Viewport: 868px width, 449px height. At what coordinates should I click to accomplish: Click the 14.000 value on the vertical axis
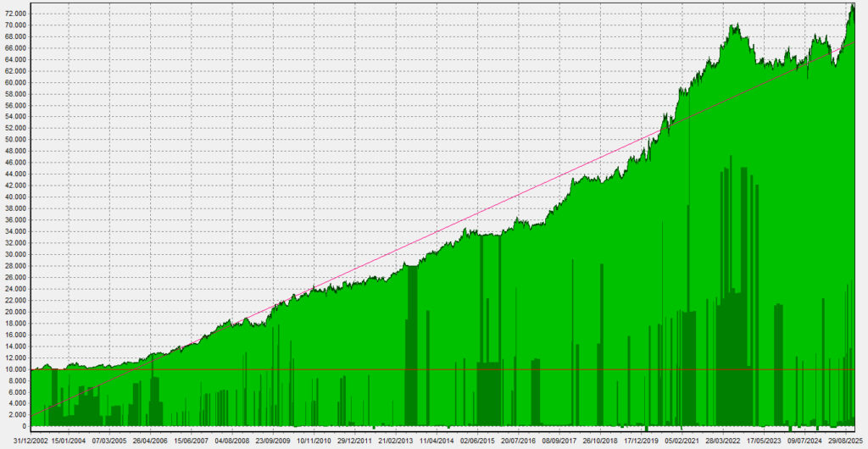18,346
